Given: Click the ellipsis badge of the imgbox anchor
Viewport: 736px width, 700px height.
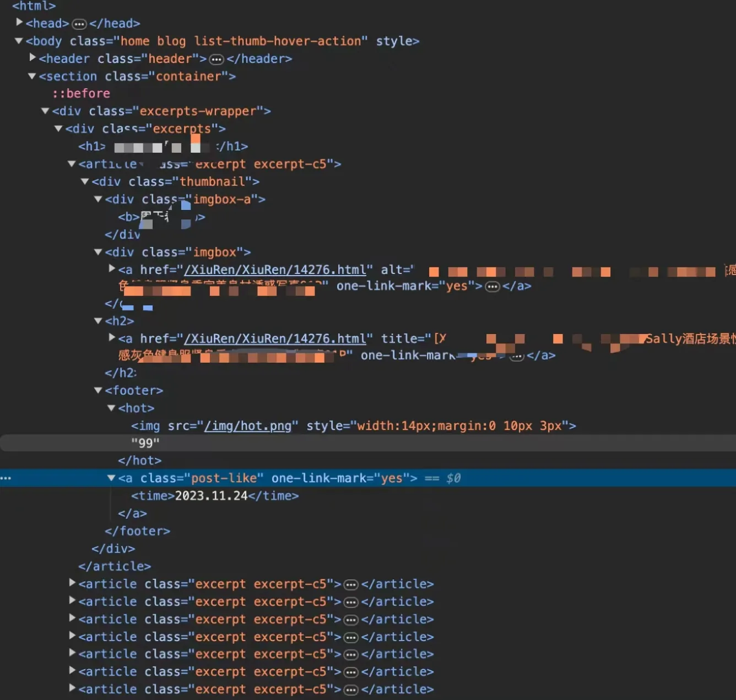Looking at the screenshot, I should [493, 287].
